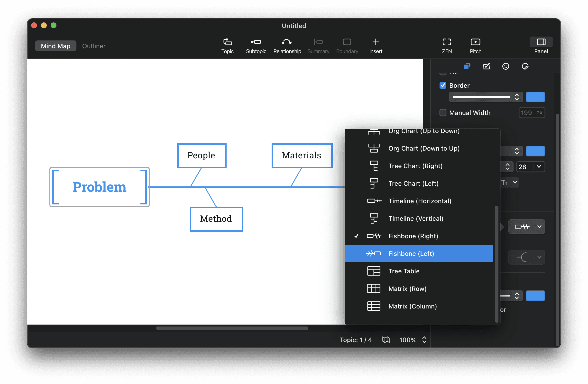Select the People topic
Screen dimensions: 588x384
[x=202, y=155]
